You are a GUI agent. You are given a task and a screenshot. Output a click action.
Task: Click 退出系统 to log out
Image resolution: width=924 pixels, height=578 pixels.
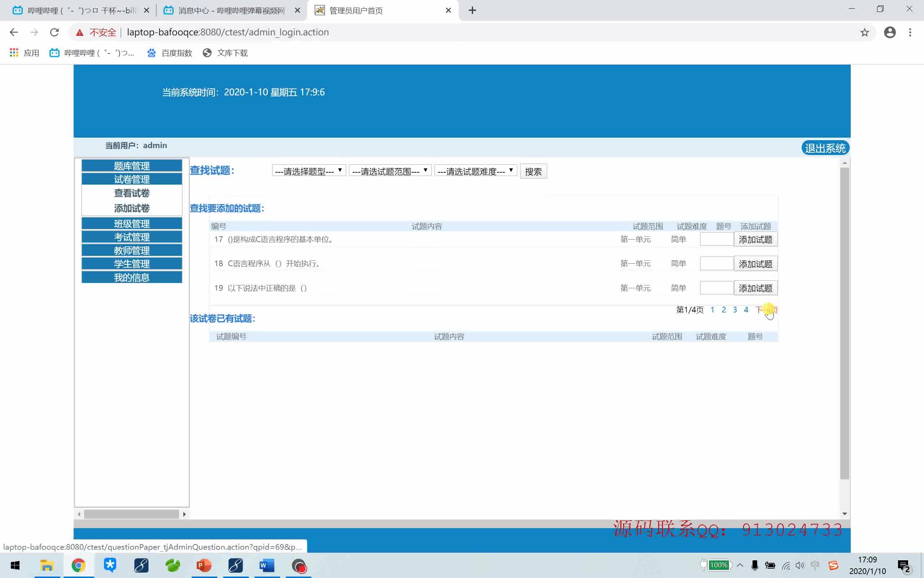point(825,148)
